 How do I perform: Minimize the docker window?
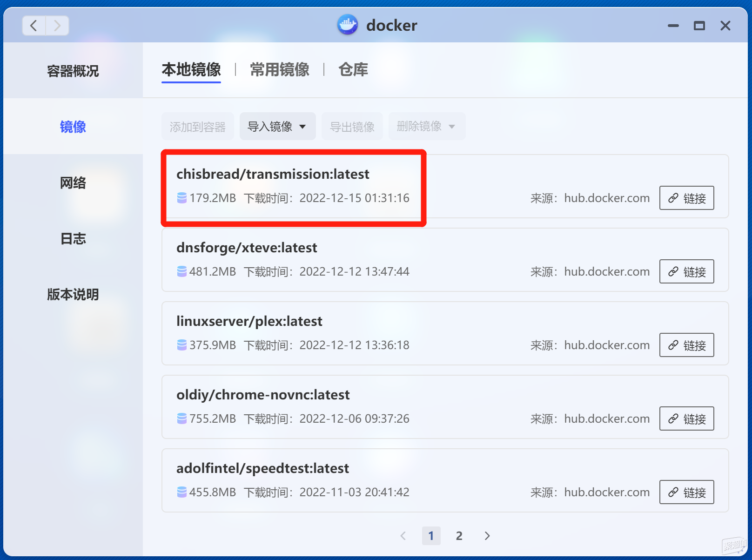click(x=673, y=26)
